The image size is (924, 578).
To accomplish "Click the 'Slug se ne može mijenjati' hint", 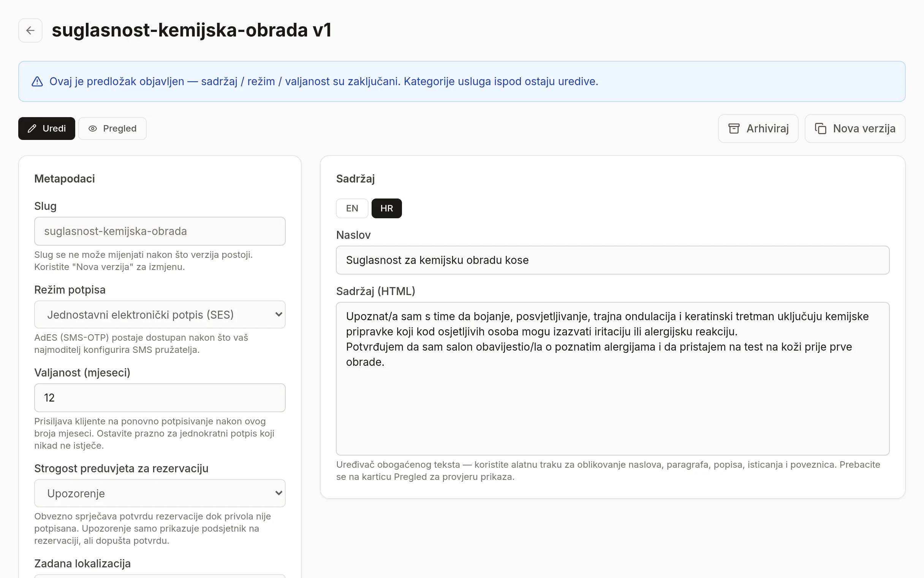I will 144,261.
